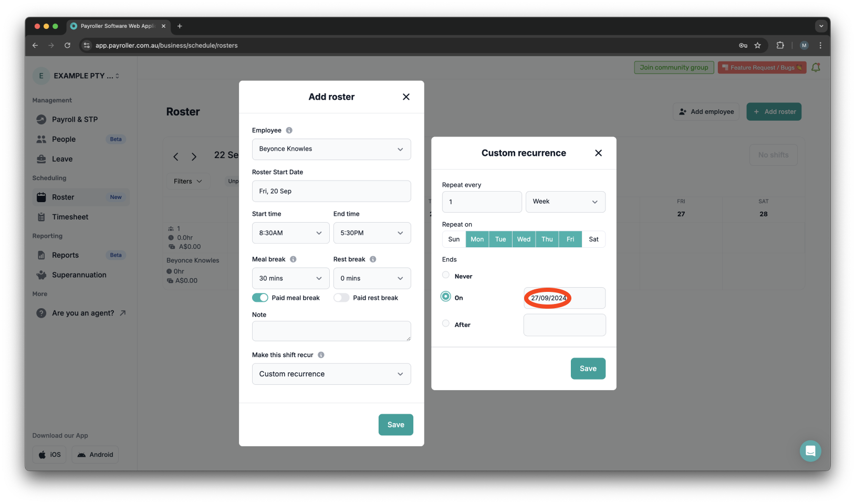Click the Note text area

coord(331,331)
